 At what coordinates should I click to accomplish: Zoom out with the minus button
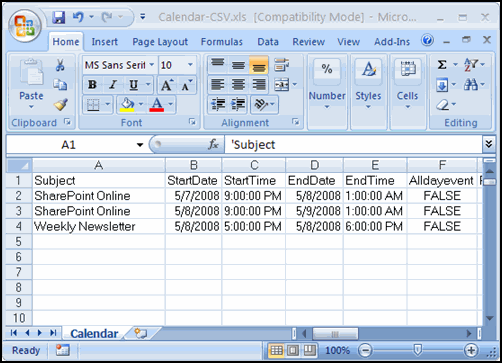365,350
